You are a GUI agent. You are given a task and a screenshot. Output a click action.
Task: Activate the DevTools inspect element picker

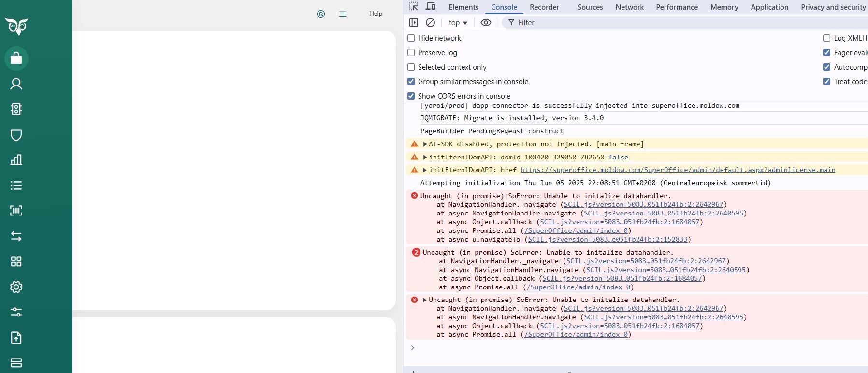414,7
